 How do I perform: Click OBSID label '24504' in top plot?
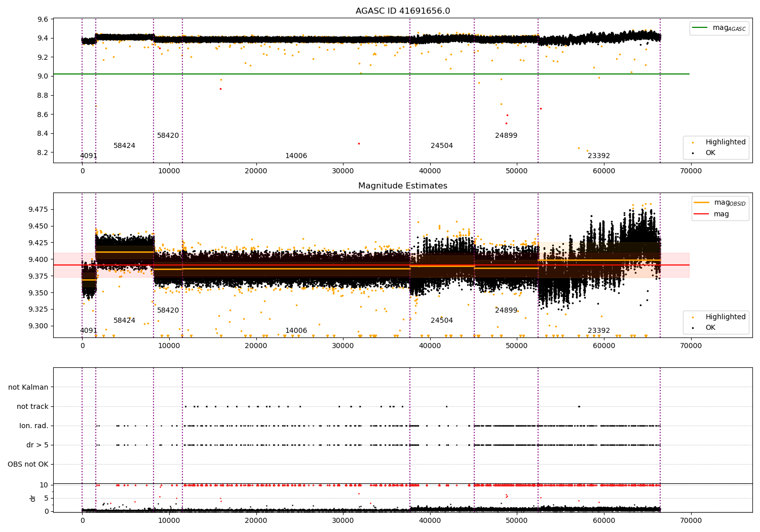coord(442,146)
